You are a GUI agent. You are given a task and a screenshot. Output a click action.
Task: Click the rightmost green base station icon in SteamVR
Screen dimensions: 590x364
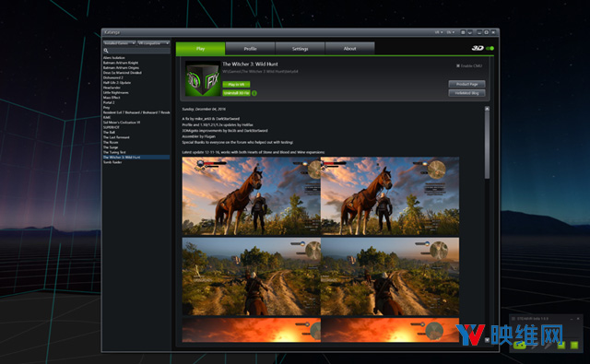coord(573,345)
